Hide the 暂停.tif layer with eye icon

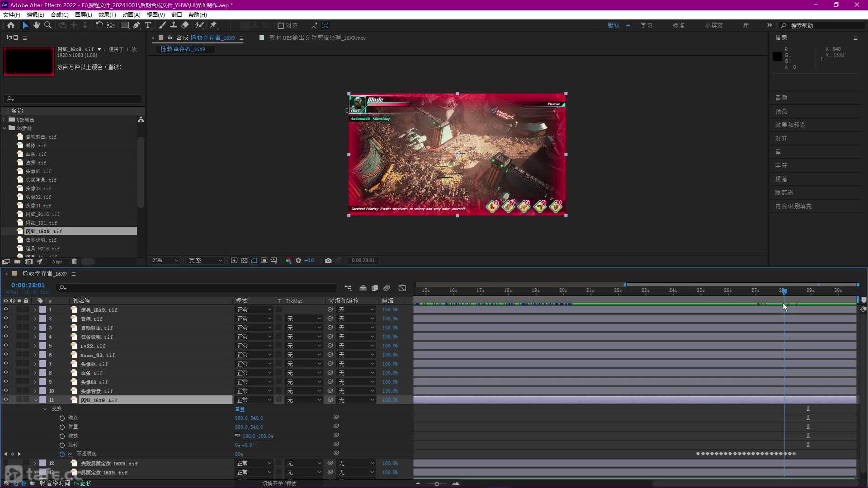[6, 319]
